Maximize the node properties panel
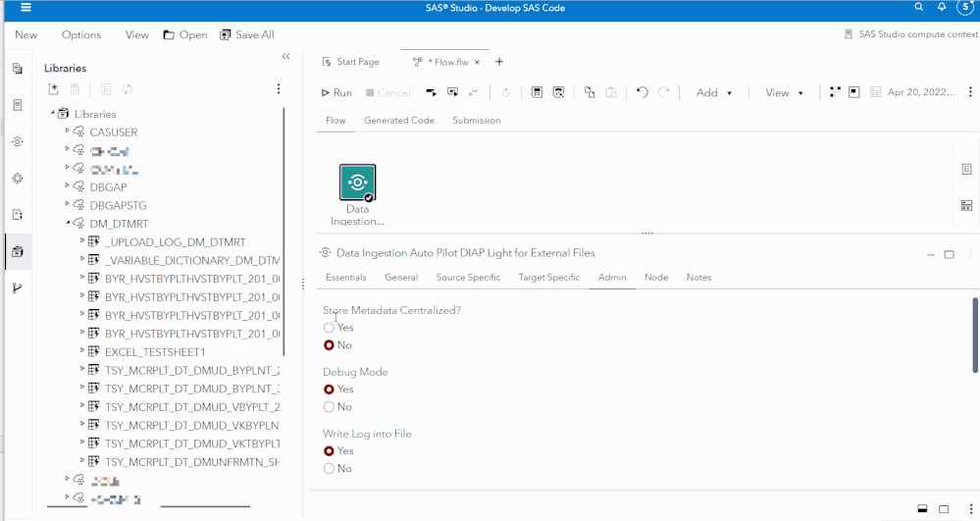Viewport: 980px width, 521px height. (x=949, y=254)
